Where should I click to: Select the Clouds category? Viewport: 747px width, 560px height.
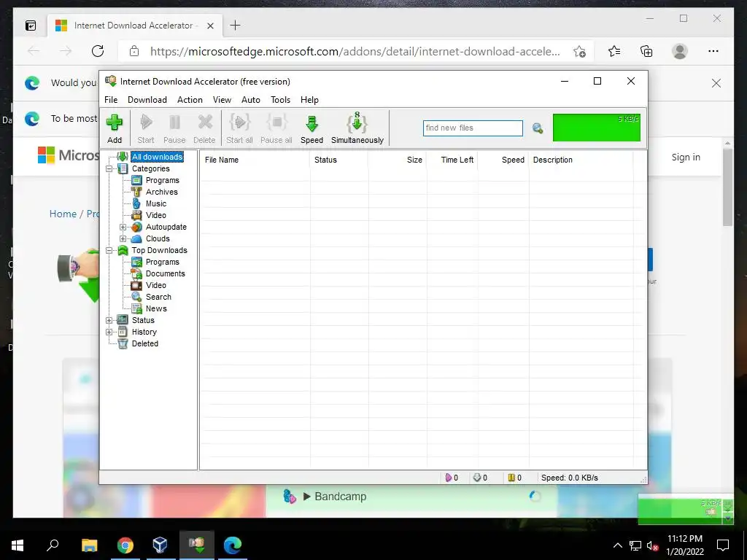pos(158,238)
